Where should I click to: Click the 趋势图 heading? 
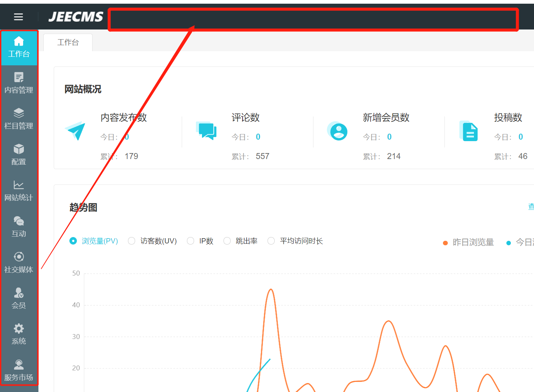click(83, 207)
